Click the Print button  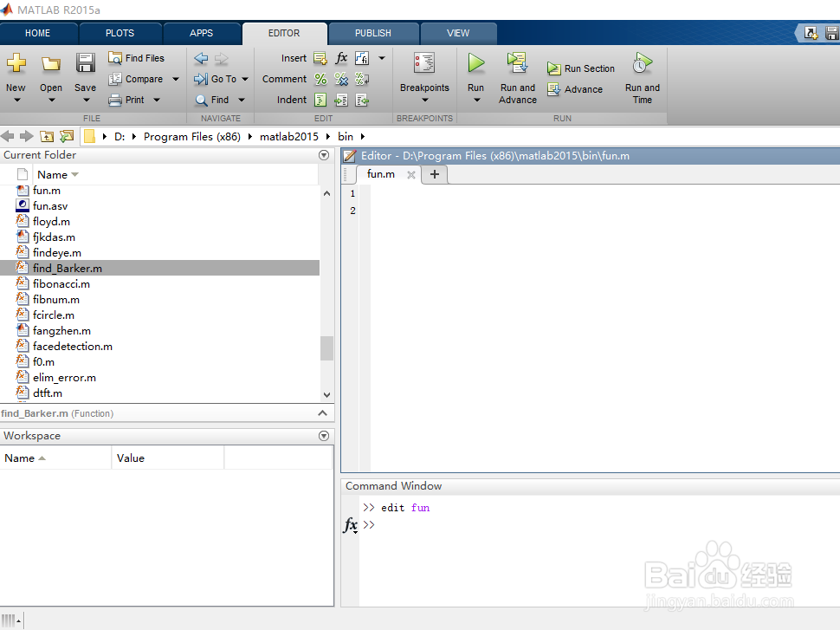tap(126, 100)
